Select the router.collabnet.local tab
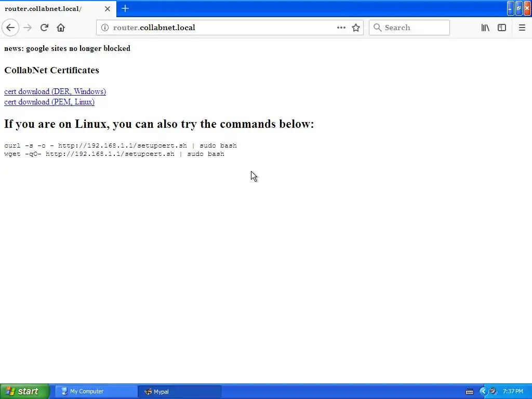The image size is (532, 399). tap(58, 8)
